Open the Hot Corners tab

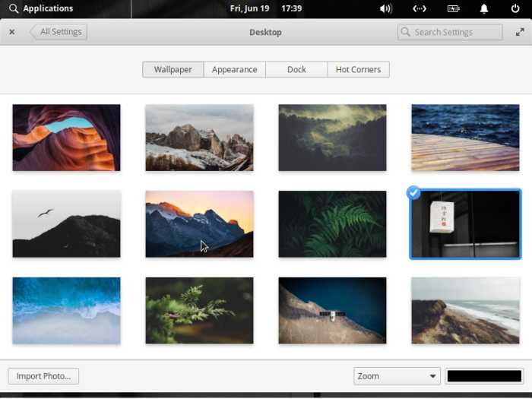coord(358,69)
